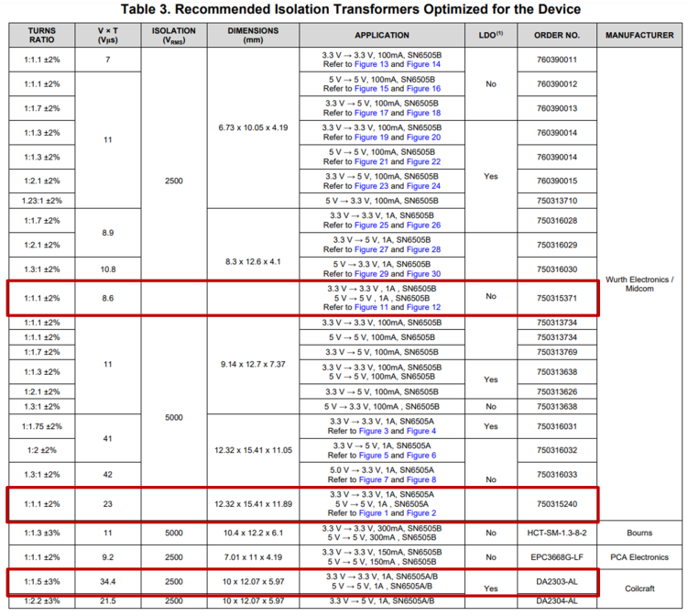This screenshot has height=616, width=688.
Task: Click order number 760390015
Action: click(x=557, y=181)
